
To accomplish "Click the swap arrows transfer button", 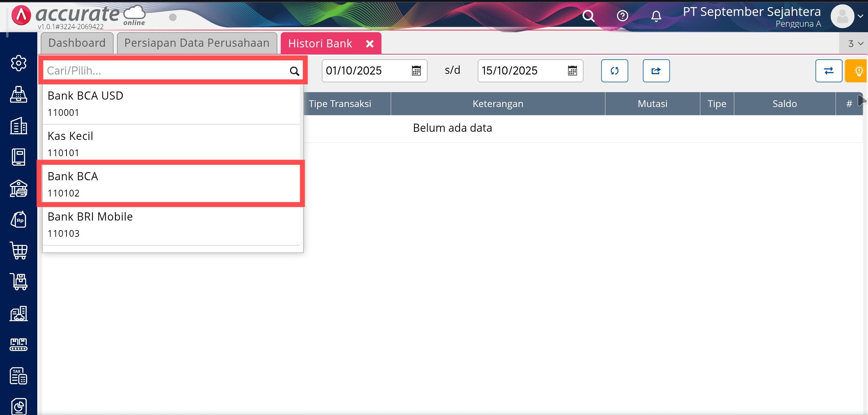I will tap(828, 71).
